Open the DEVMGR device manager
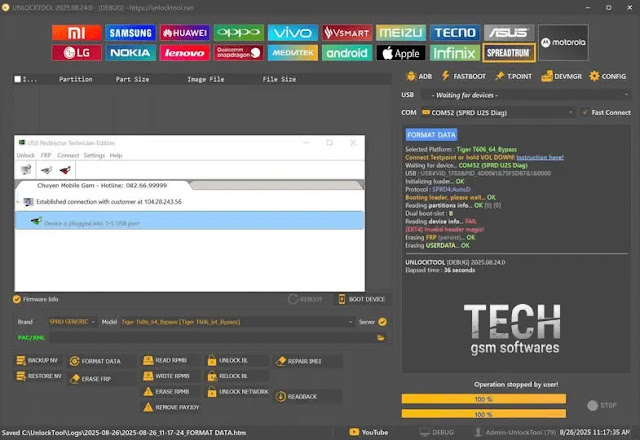Viewport: 640px width, 440px height. [x=562, y=76]
